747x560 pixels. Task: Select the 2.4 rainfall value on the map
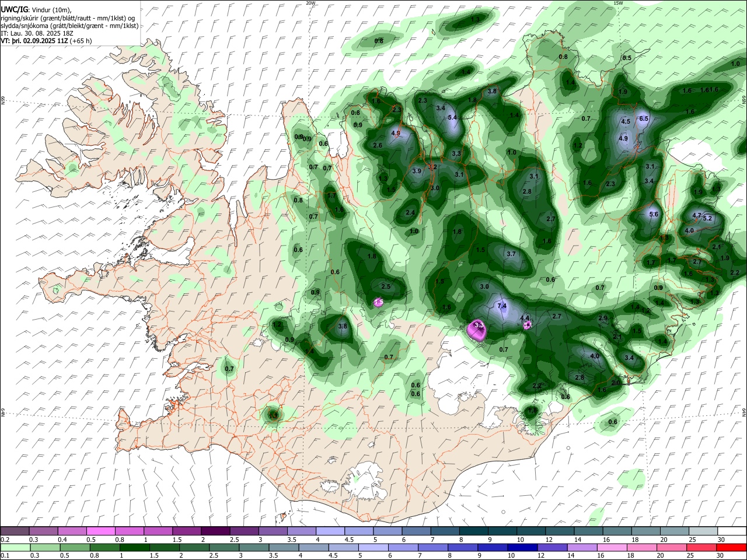(x=410, y=213)
